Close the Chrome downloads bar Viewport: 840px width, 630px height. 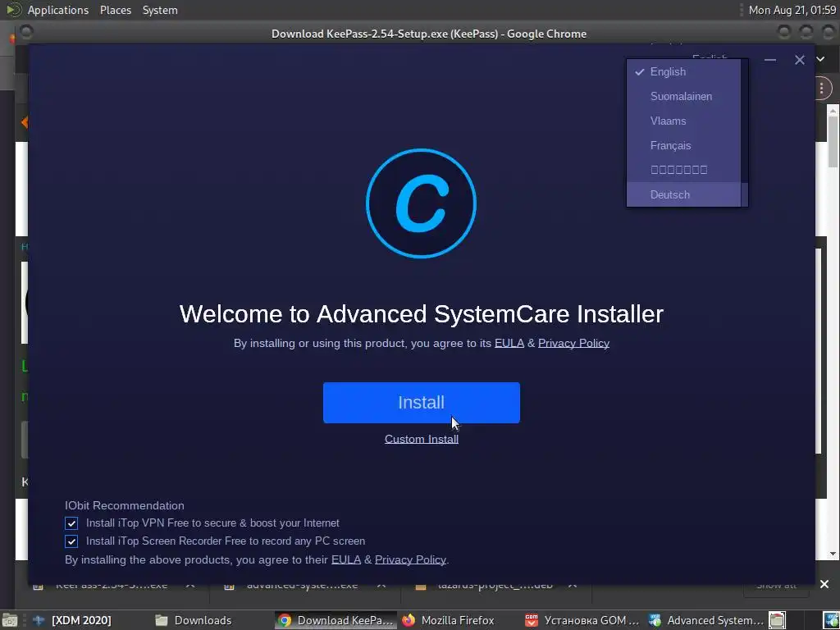(824, 584)
